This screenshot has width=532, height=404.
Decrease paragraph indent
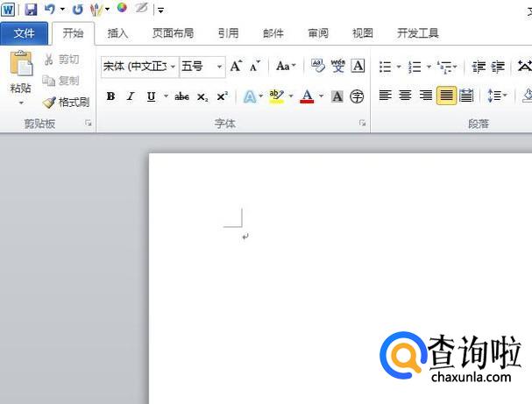coord(479,67)
